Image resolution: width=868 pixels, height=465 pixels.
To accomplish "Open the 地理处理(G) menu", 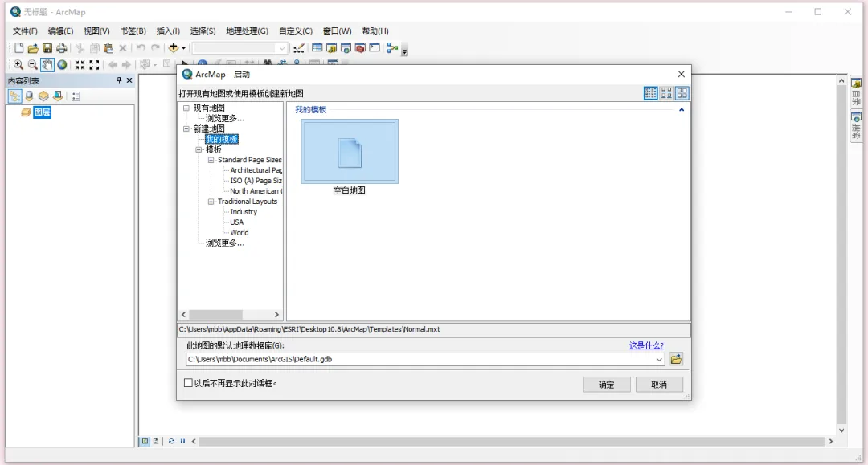I will [247, 31].
